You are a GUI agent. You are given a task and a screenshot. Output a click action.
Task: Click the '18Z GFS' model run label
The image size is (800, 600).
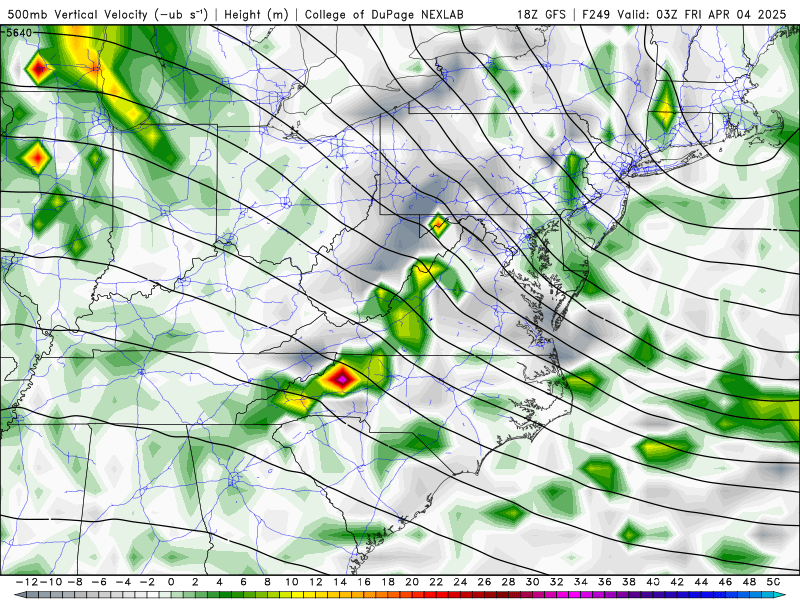pyautogui.click(x=541, y=14)
